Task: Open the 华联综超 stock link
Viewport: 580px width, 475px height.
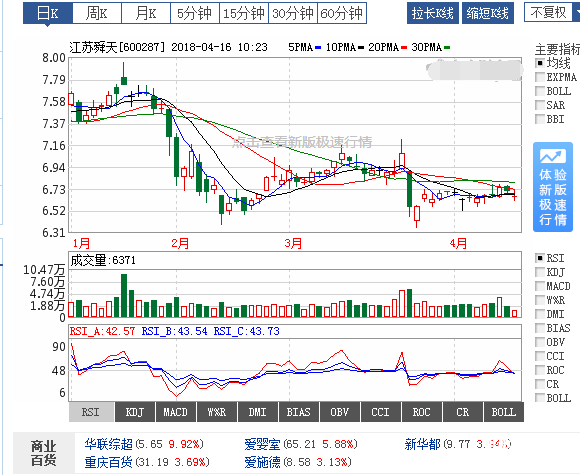Action: pos(108,444)
